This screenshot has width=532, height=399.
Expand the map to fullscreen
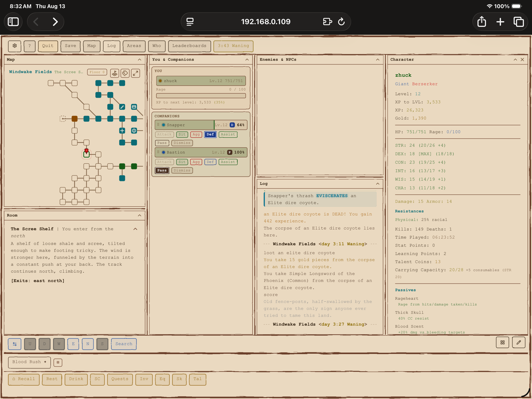[x=136, y=73]
